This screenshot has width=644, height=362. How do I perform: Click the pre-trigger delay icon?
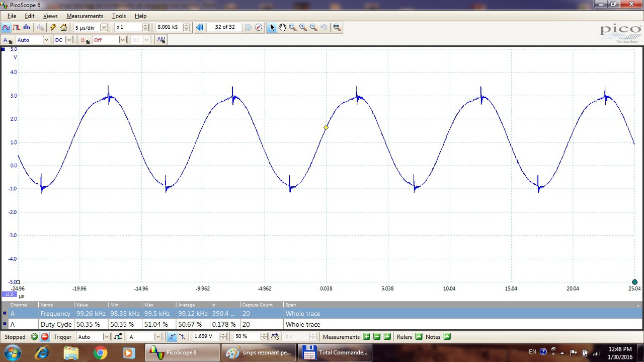[x=275, y=337]
